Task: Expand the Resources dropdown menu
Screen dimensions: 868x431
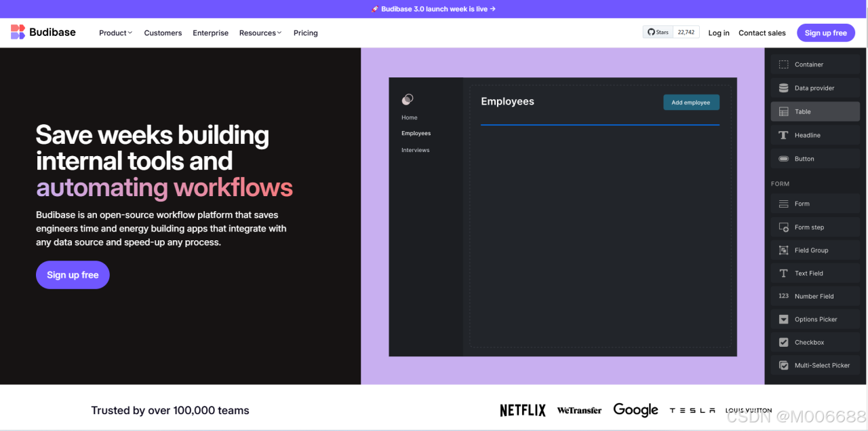Action: [x=260, y=33]
